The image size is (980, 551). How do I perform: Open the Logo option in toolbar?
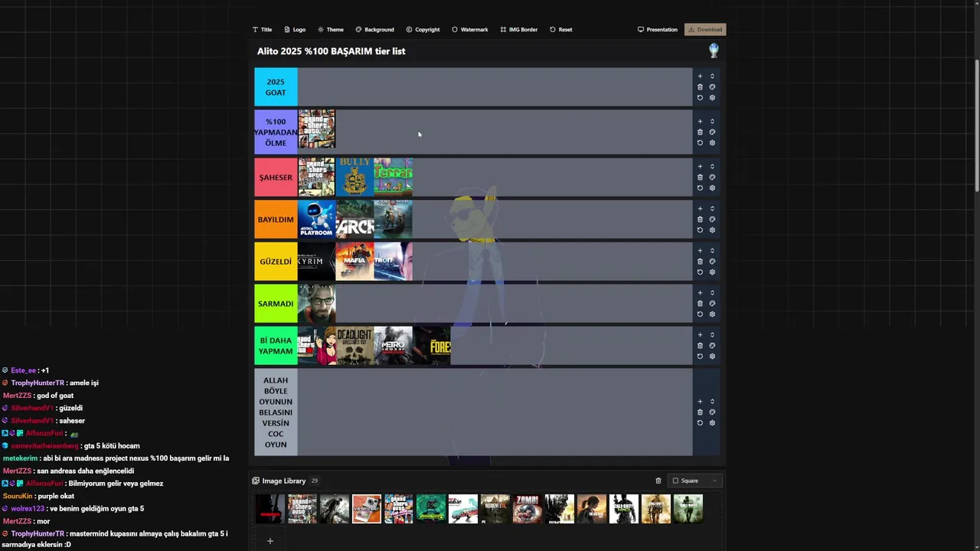[295, 30]
